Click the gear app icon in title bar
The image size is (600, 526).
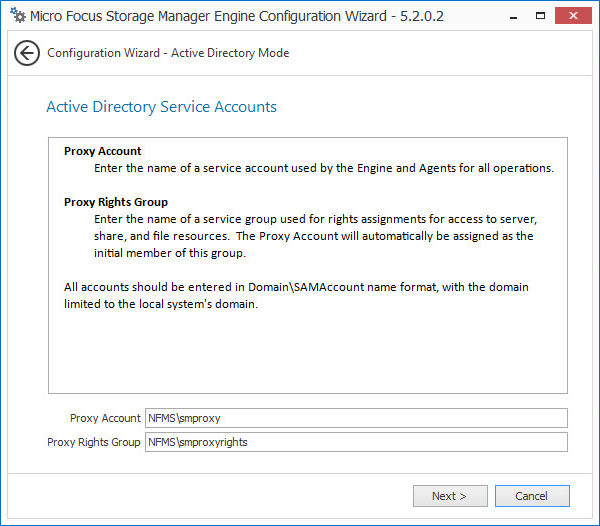coord(17,16)
